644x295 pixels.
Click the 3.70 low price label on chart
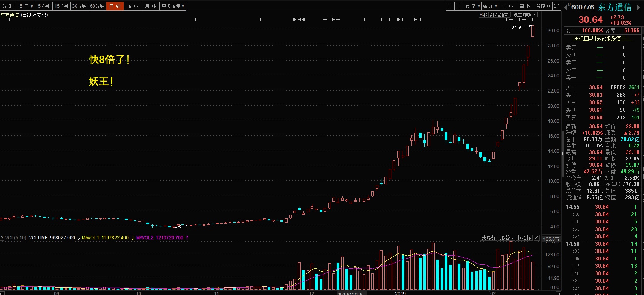coord(184,226)
